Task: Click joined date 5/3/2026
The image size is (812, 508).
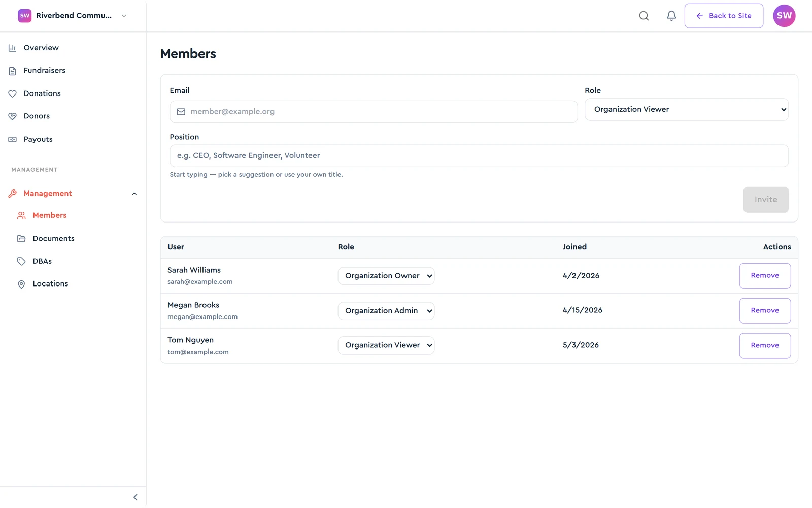Action: [581, 345]
